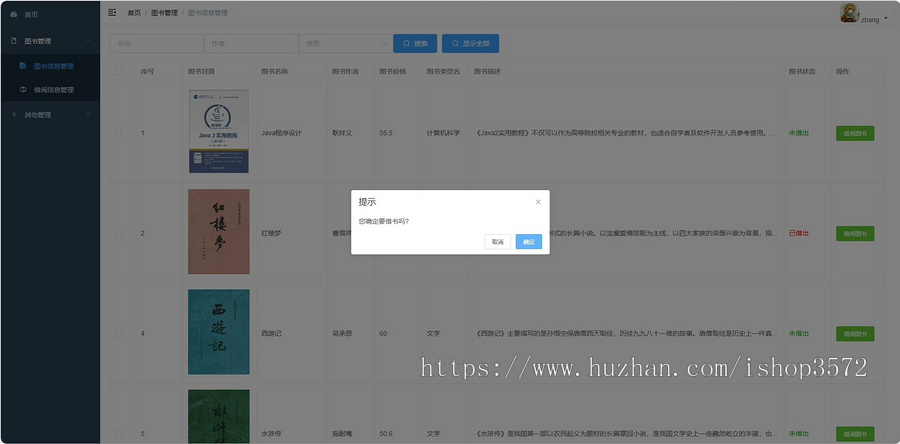Viewport: 900px width, 444px height.
Task: Click the 西游记 book cover image
Action: (219, 332)
